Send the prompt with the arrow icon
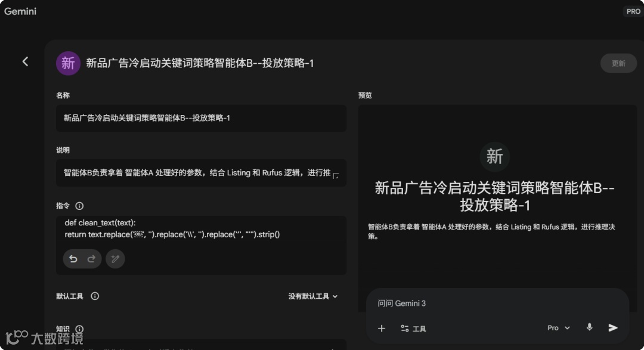The width and height of the screenshot is (644, 350). coord(613,327)
